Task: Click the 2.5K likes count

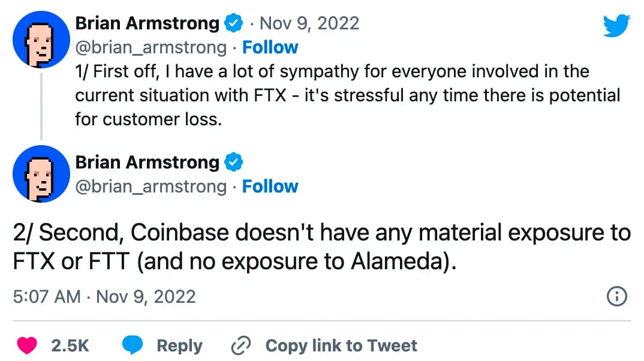Action: click(x=70, y=346)
